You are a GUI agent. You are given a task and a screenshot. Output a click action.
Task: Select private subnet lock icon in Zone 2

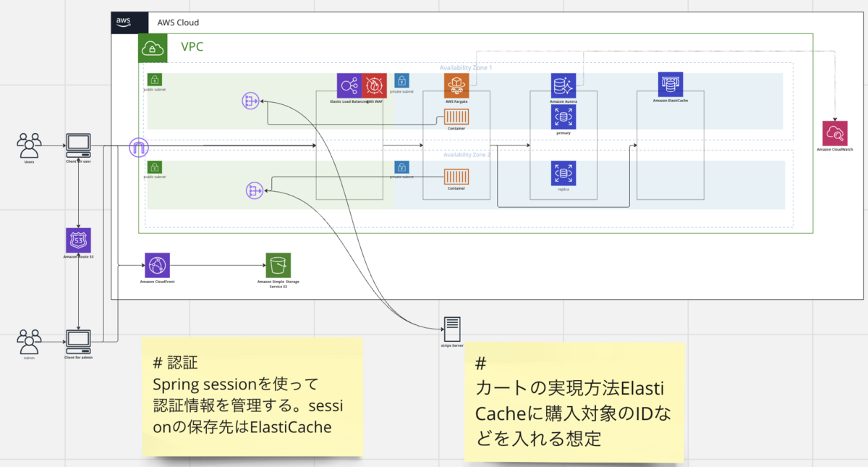pyautogui.click(x=402, y=167)
